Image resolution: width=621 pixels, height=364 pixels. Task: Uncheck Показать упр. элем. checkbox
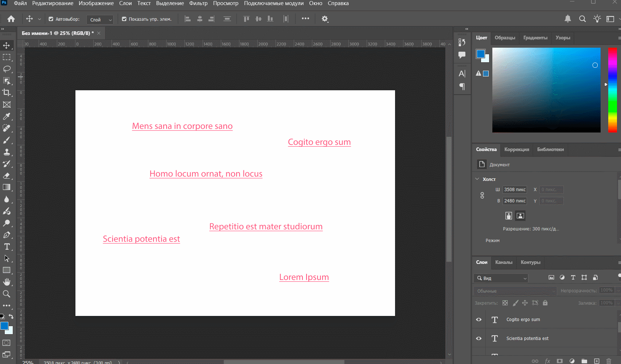pyautogui.click(x=124, y=19)
